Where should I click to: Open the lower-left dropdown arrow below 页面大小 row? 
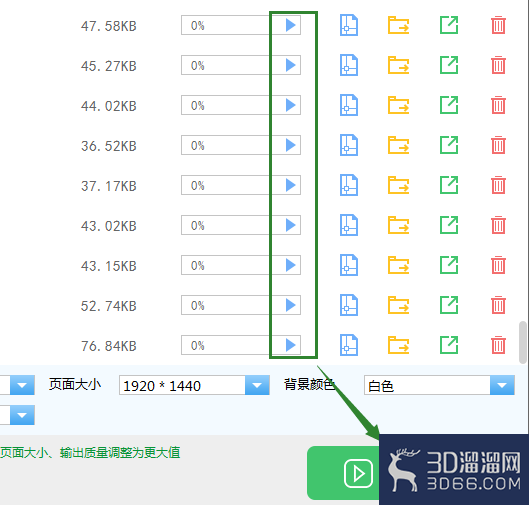coord(22,415)
